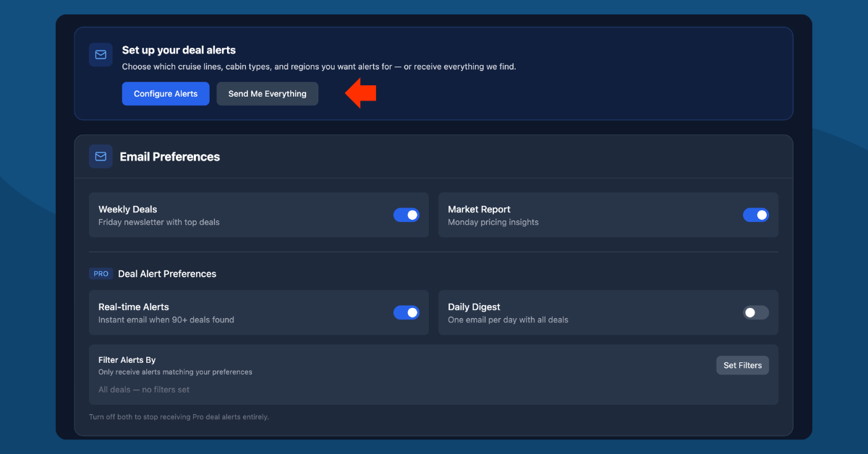Choose Send Me Everything
This screenshot has height=454, width=868.
(267, 93)
